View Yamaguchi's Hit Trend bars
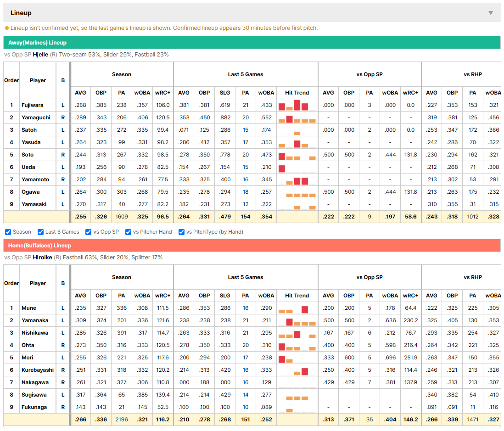Screen dimensions: 504x431 pos(297,118)
